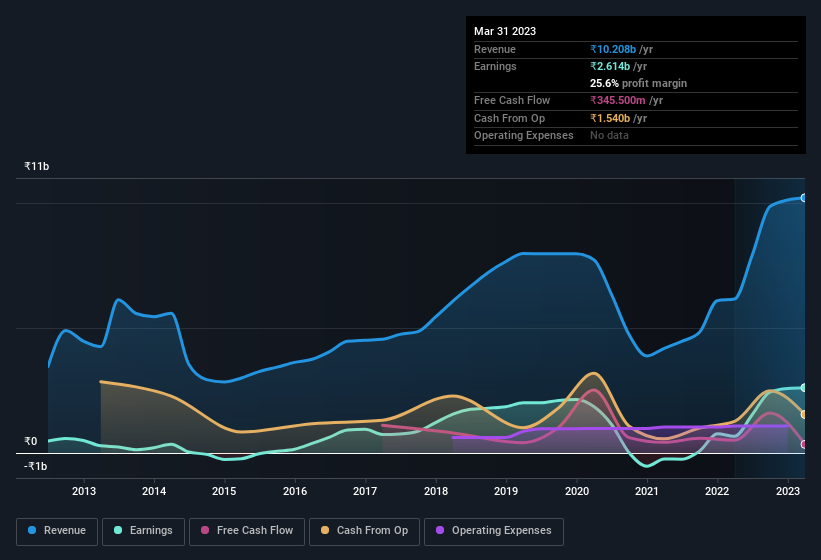Click the ₹2.614b earnings value

(x=610, y=66)
